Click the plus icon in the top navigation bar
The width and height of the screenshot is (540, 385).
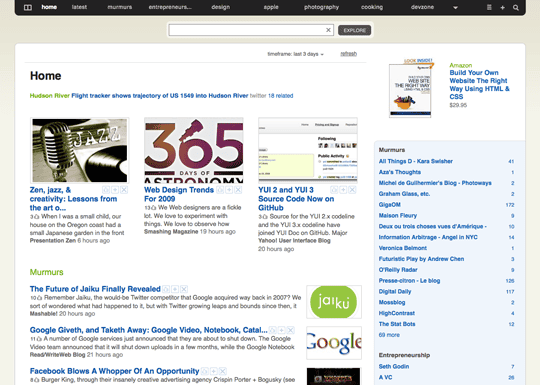pos(502,7)
